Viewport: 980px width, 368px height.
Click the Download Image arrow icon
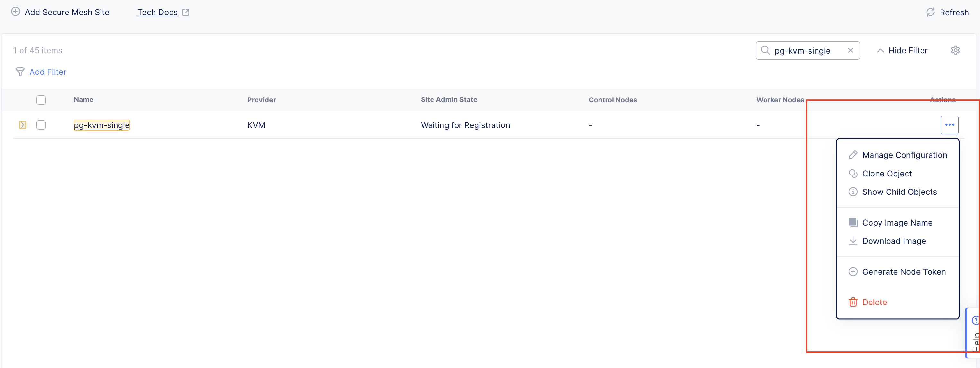click(853, 241)
